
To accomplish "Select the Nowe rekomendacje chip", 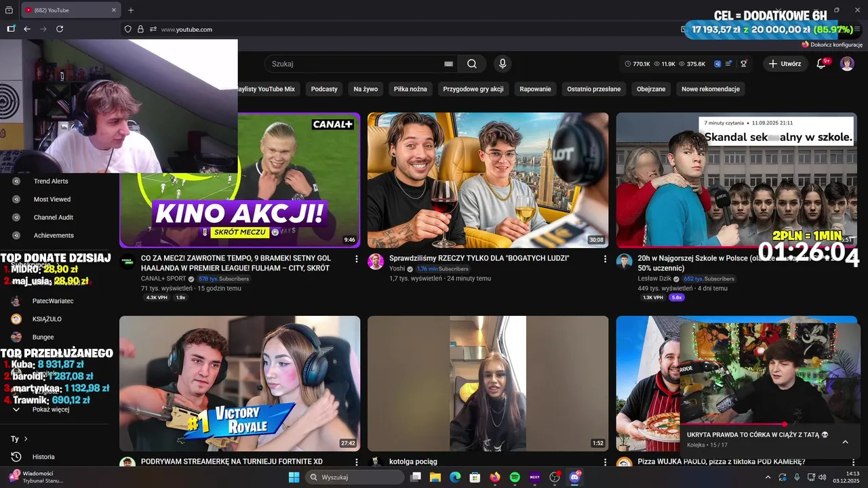I will (x=711, y=89).
